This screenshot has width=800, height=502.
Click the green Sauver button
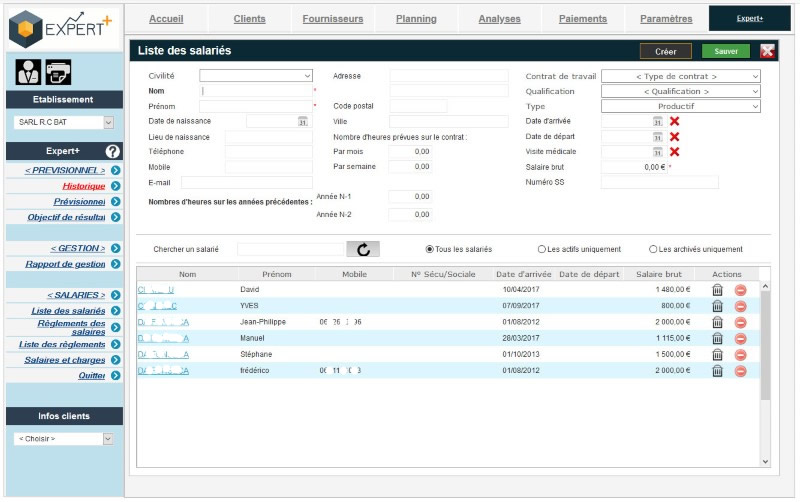pos(726,52)
